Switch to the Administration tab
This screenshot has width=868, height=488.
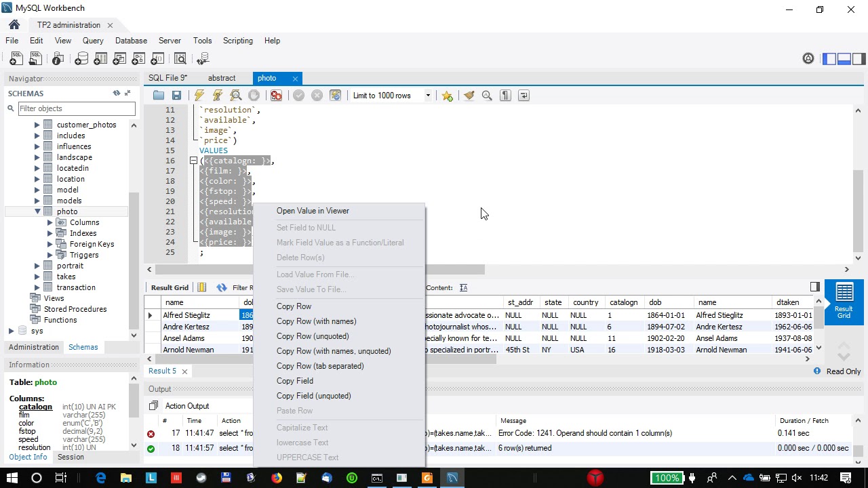point(34,347)
